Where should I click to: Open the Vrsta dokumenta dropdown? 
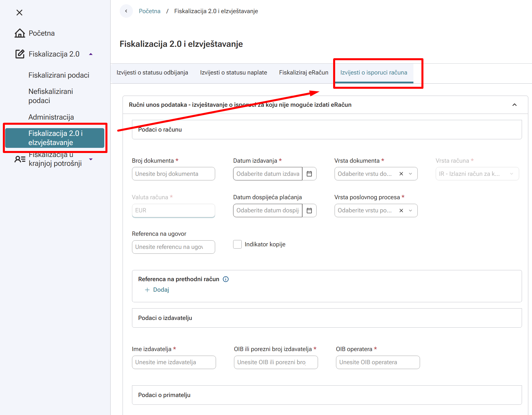click(411, 174)
